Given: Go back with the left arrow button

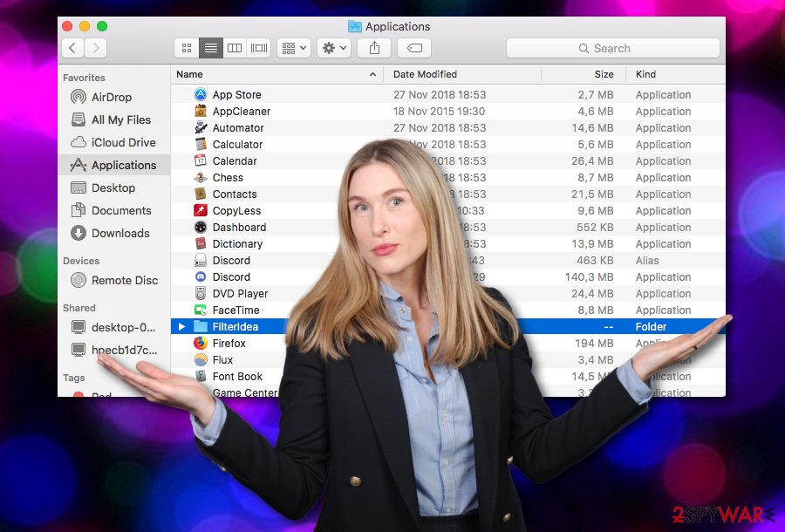Looking at the screenshot, I should (x=72, y=48).
